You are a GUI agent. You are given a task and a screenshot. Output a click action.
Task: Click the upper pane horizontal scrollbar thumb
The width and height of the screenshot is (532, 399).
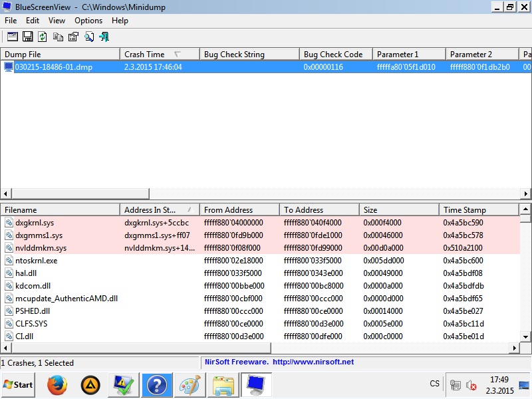pyautogui.click(x=80, y=194)
